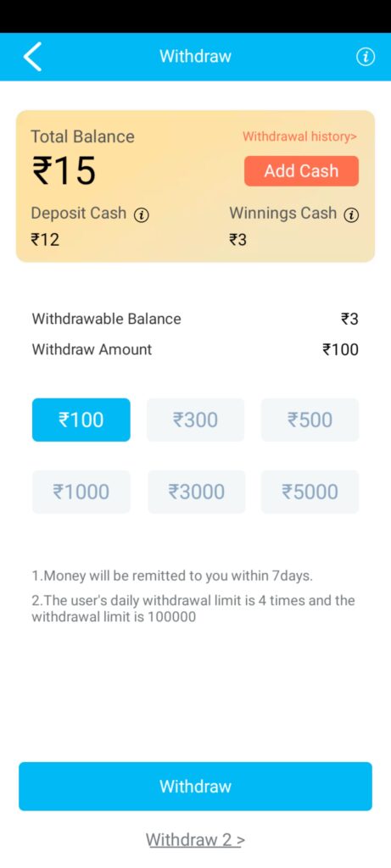Tap the Withdraw Amount value ₹100
This screenshot has width=391, height=868.
(x=341, y=349)
